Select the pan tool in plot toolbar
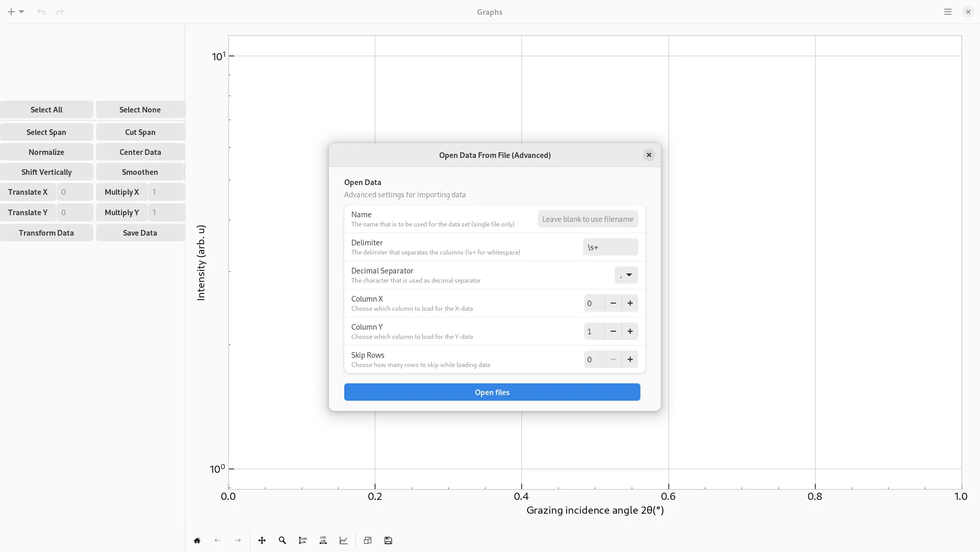The width and height of the screenshot is (980, 552). coord(262,540)
